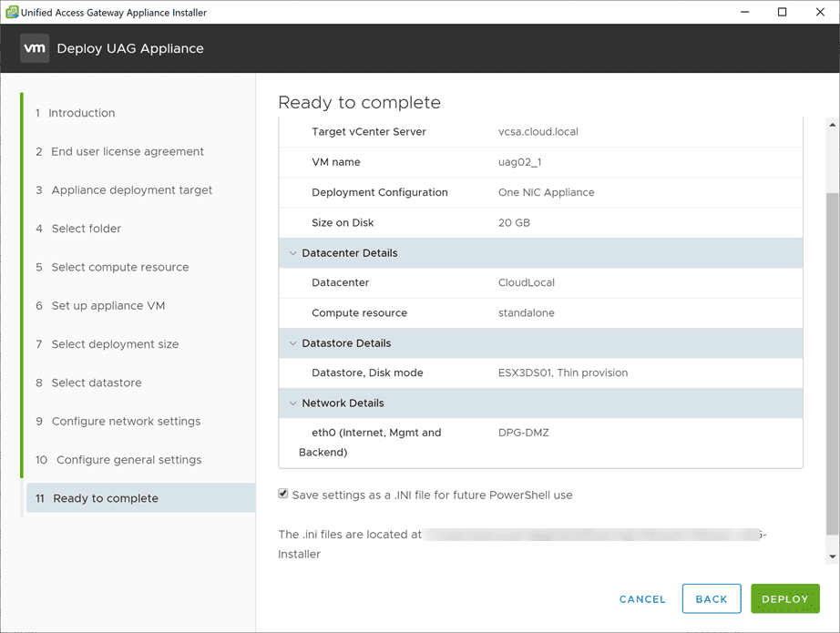
Task: Collapse the Datastore Details section
Action: pyautogui.click(x=293, y=343)
